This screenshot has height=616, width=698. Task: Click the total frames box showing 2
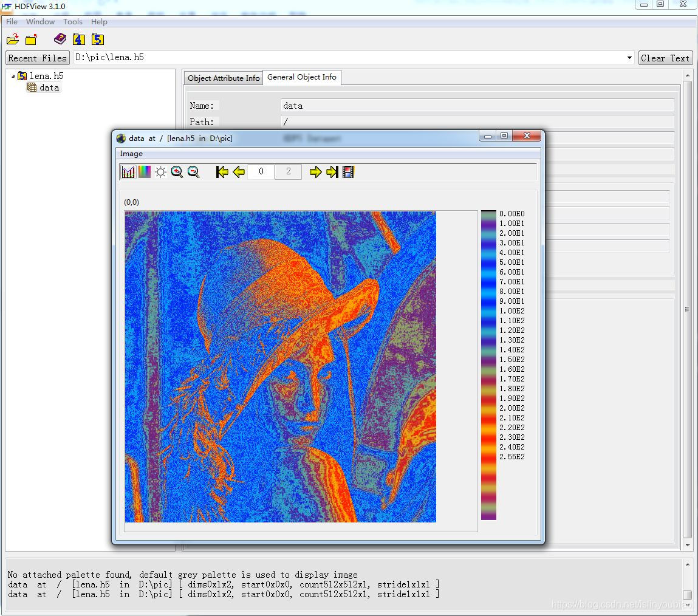[288, 171]
